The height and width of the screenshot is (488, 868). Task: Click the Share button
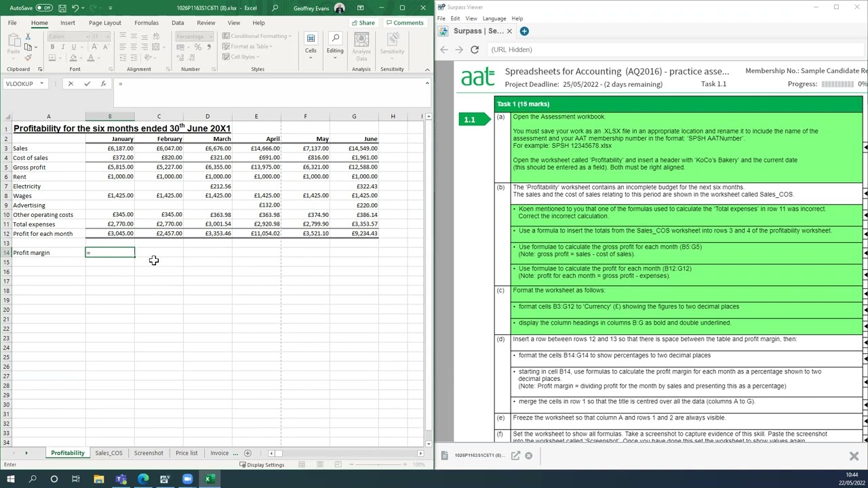click(363, 22)
